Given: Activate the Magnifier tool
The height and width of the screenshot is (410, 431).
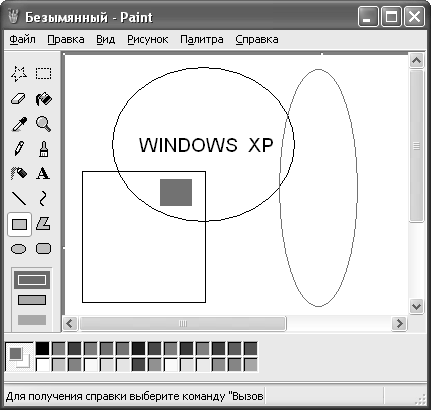Looking at the screenshot, I should click(x=44, y=124).
